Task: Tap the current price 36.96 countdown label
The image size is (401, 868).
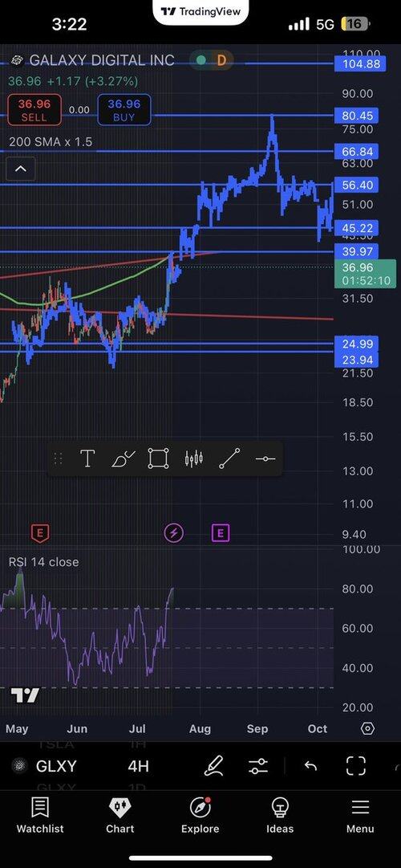Action: click(x=366, y=275)
